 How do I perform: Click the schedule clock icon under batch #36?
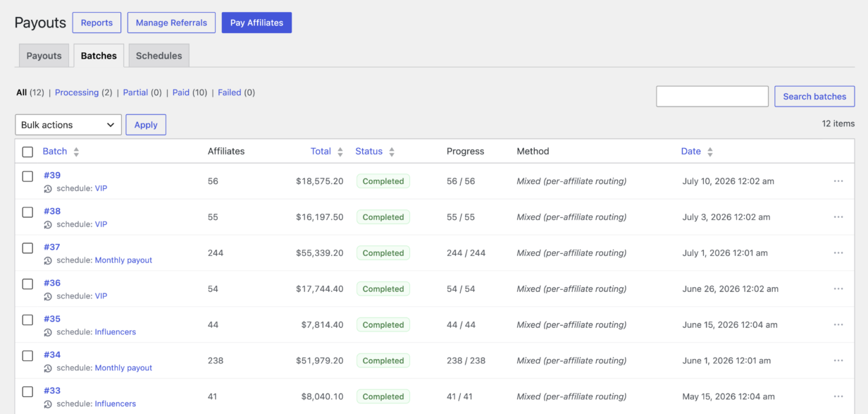pos(48,297)
